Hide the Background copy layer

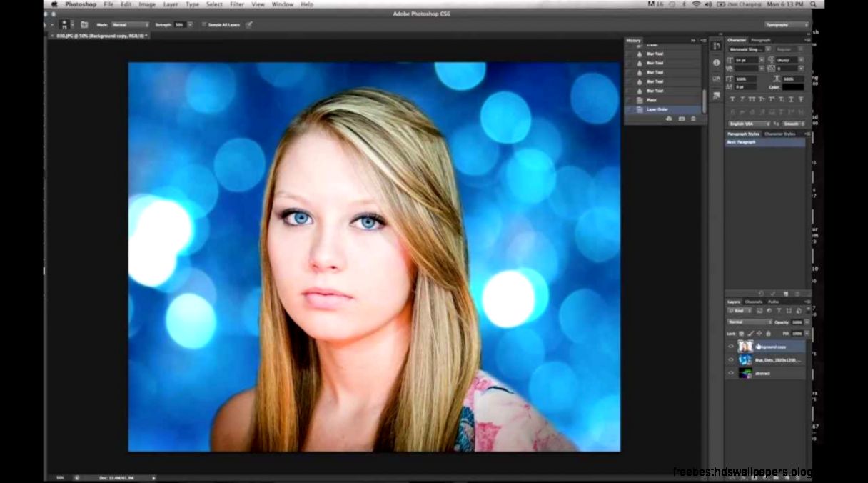pyautogui.click(x=731, y=346)
